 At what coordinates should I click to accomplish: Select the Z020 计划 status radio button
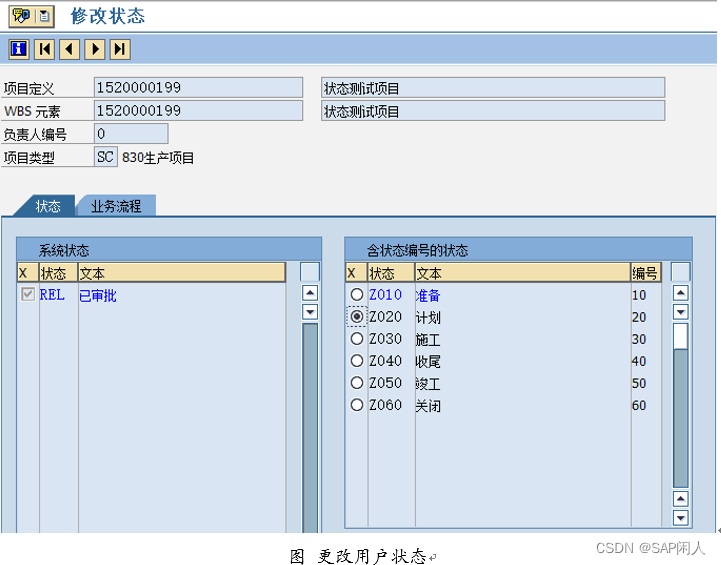click(x=357, y=317)
